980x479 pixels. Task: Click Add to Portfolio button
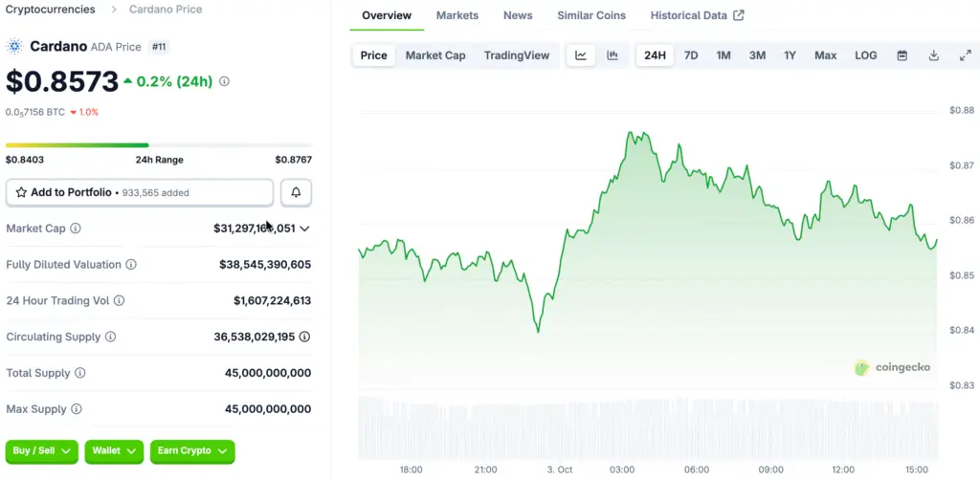tap(140, 192)
